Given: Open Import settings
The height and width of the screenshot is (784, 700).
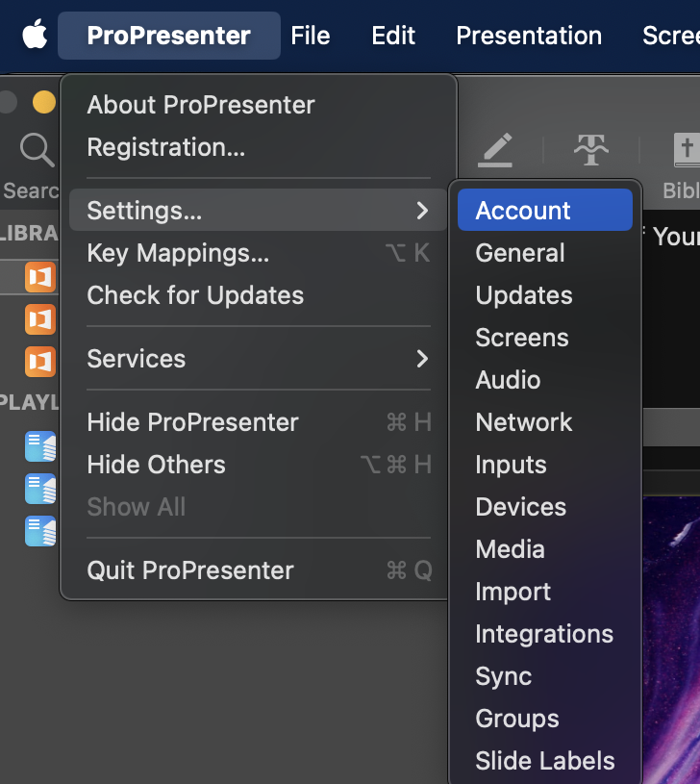Looking at the screenshot, I should (545, 592).
